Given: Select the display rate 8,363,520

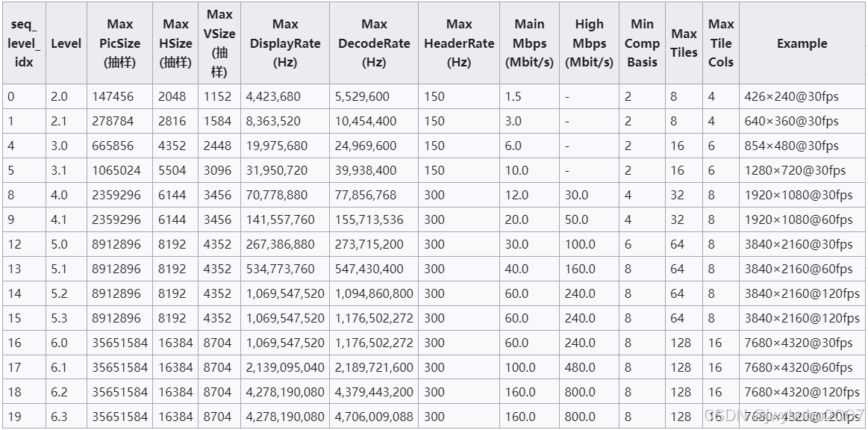Looking at the screenshot, I should (273, 121).
